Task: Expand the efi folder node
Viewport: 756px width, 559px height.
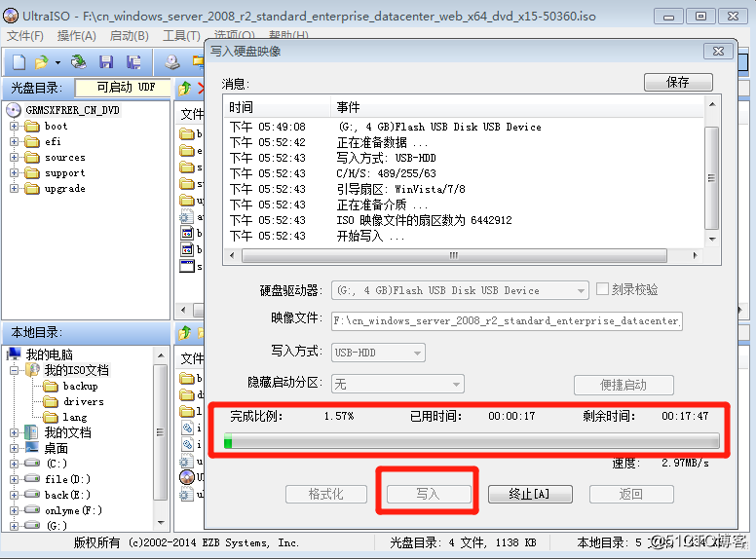Action: 14,141
